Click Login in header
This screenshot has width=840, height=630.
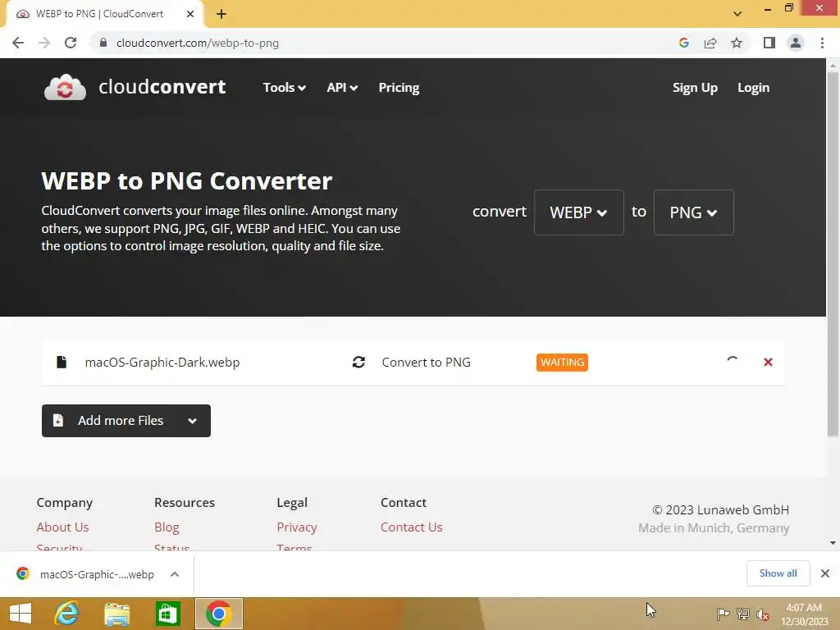coord(753,87)
